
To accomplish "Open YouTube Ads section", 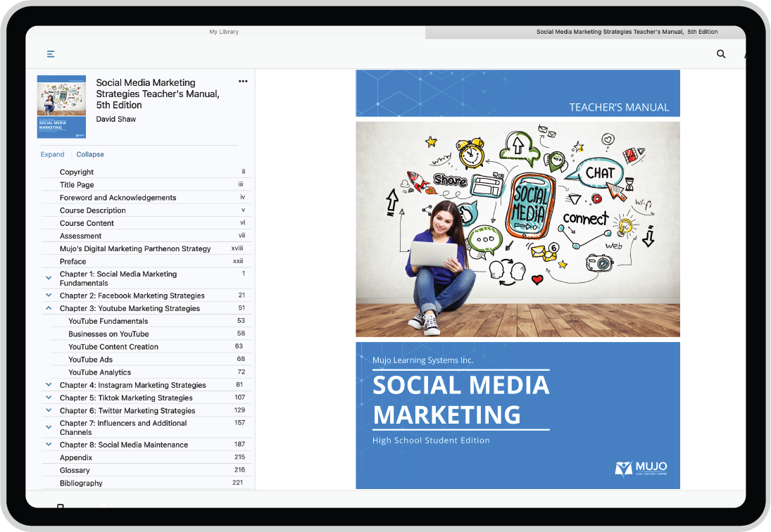I will pos(151,360).
